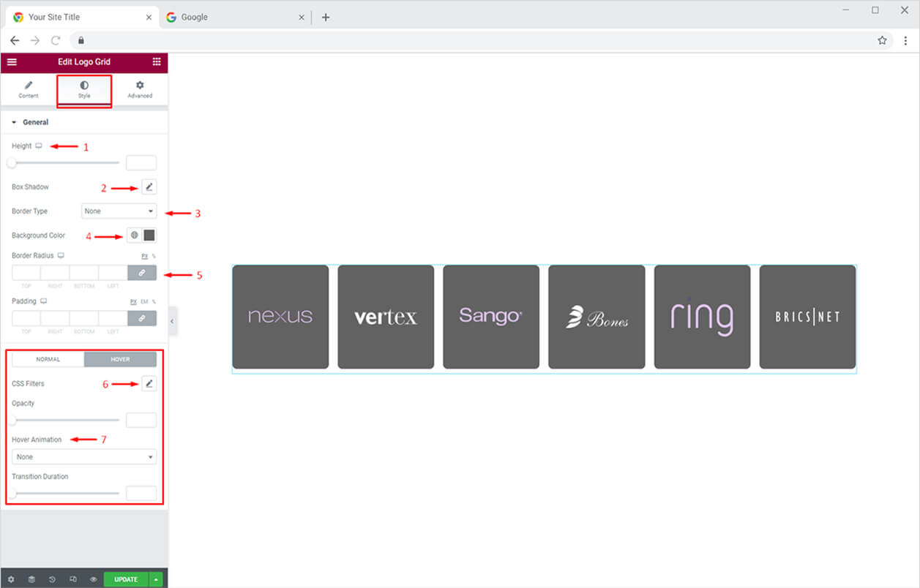Click the Opacity value input

(141, 420)
